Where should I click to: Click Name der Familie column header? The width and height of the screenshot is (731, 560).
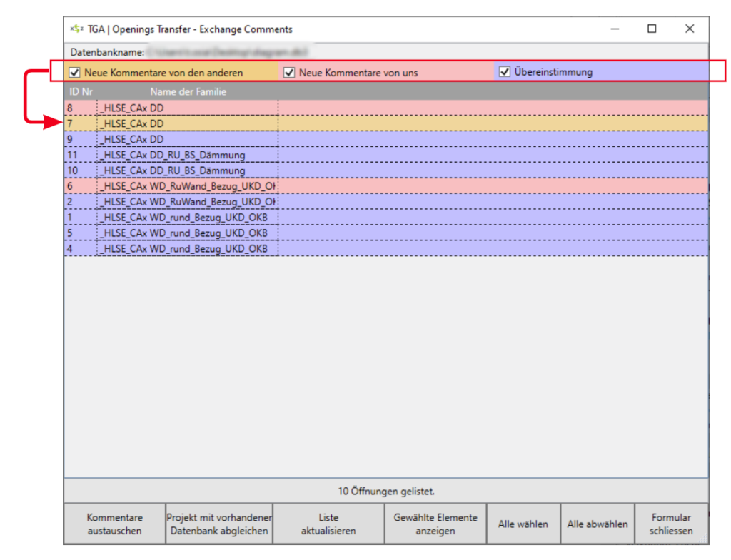188,91
